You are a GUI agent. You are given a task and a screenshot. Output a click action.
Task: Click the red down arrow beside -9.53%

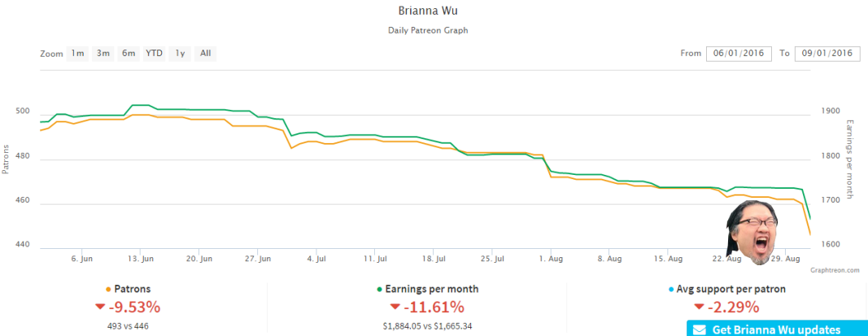[100, 307]
